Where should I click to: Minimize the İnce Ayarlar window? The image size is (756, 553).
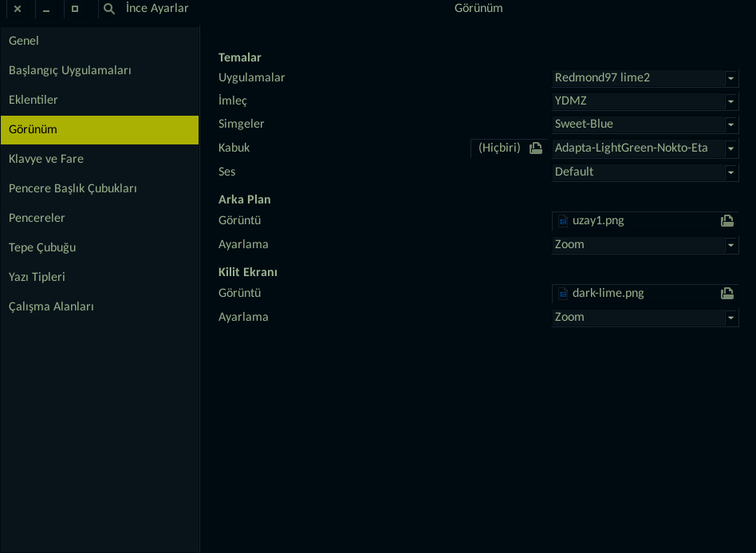pos(46,9)
